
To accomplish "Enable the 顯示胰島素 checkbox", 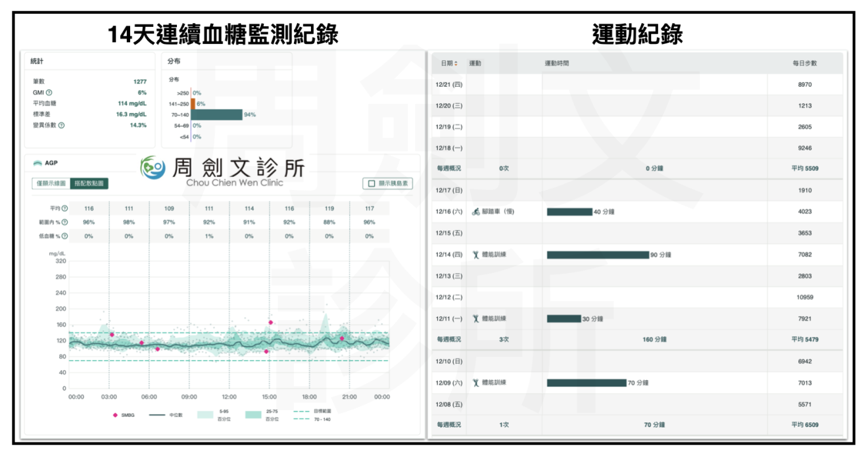I will [x=372, y=184].
